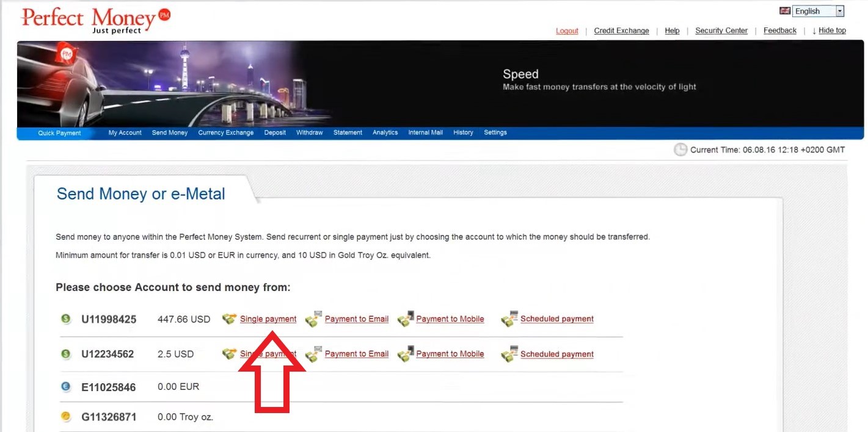The image size is (868, 432).
Task: Click the 447.66 USD balance
Action: click(184, 319)
